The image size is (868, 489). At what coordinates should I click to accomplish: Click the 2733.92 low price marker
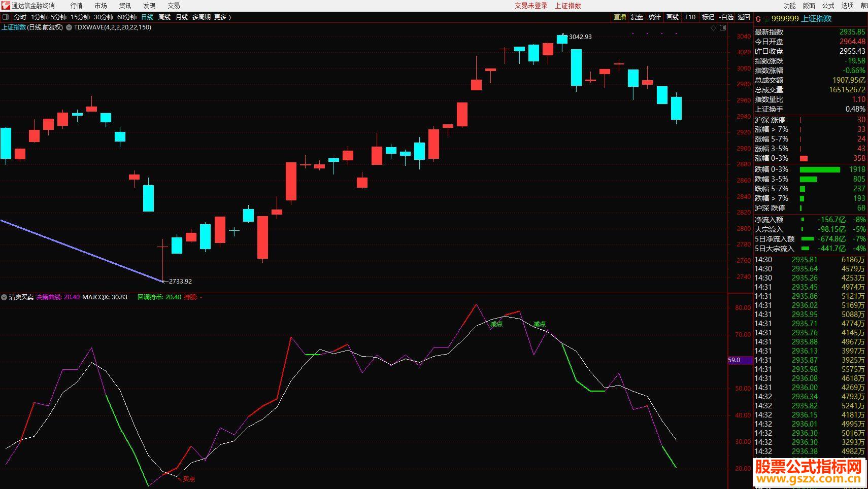click(180, 281)
